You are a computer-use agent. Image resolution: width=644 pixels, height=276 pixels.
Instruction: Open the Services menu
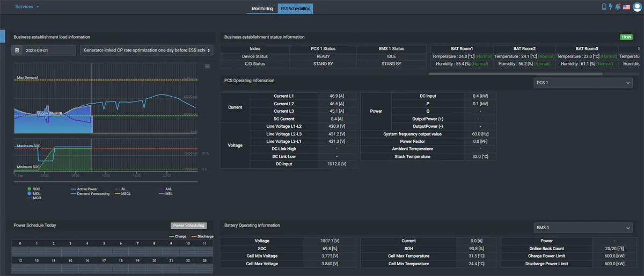27,6
